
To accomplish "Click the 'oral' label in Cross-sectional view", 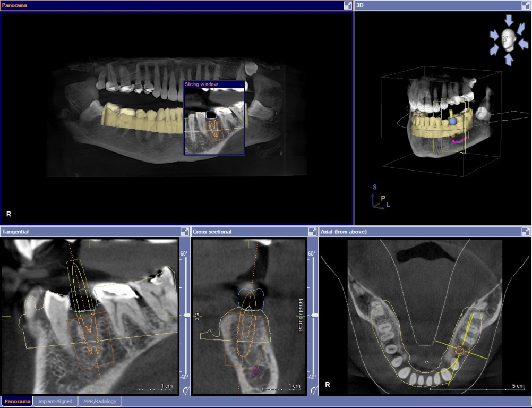I will tap(197, 316).
